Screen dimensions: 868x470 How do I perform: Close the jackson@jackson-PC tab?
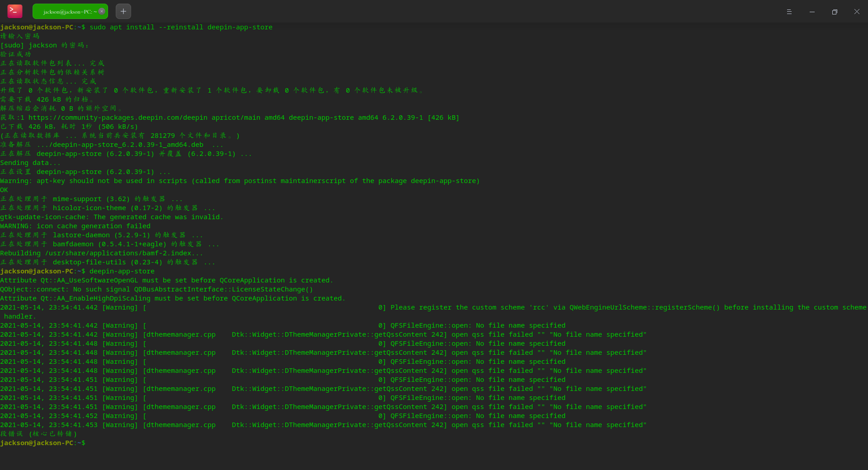pyautogui.click(x=102, y=11)
